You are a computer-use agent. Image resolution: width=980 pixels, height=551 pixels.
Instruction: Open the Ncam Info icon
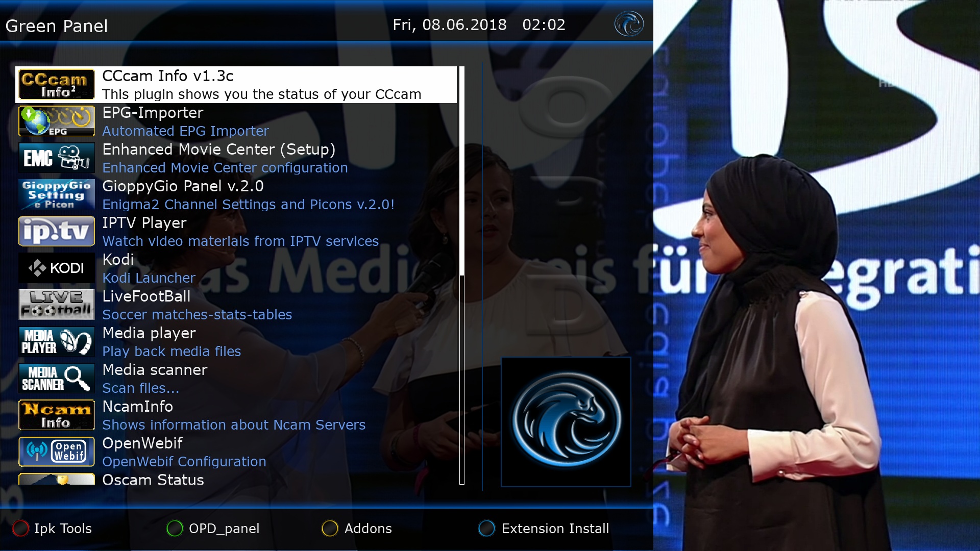pos(57,415)
